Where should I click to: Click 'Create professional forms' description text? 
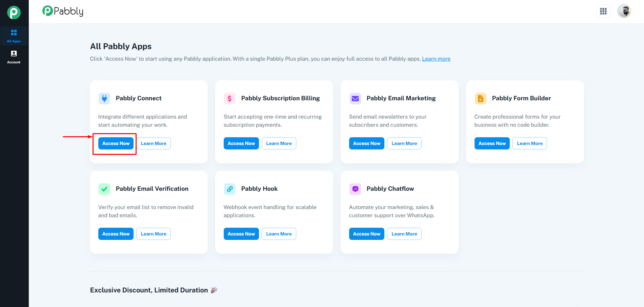518,121
